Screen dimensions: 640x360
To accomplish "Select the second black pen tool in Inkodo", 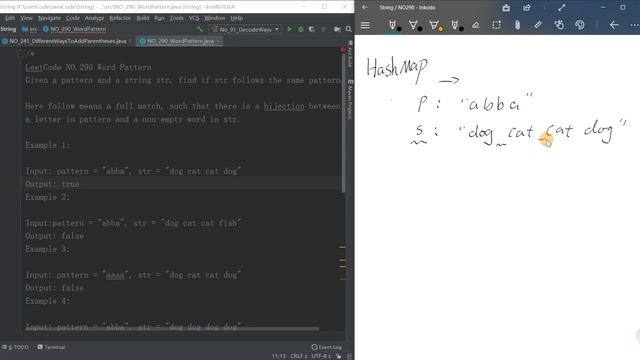I will coord(414,25).
